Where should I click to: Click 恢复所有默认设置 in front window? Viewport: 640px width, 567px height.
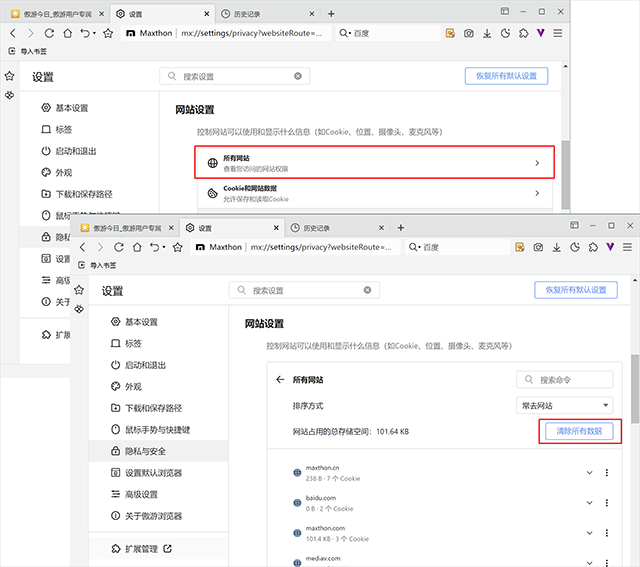pos(576,290)
